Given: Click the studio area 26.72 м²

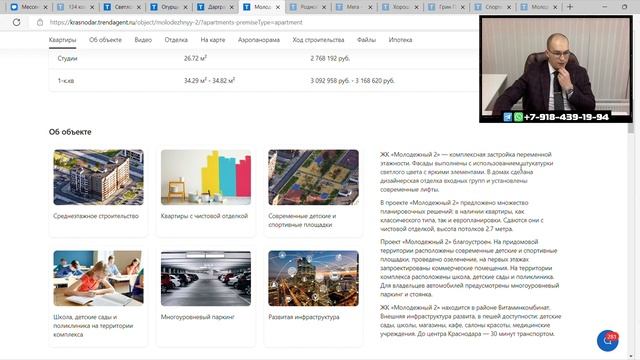Looking at the screenshot, I should click(195, 58).
